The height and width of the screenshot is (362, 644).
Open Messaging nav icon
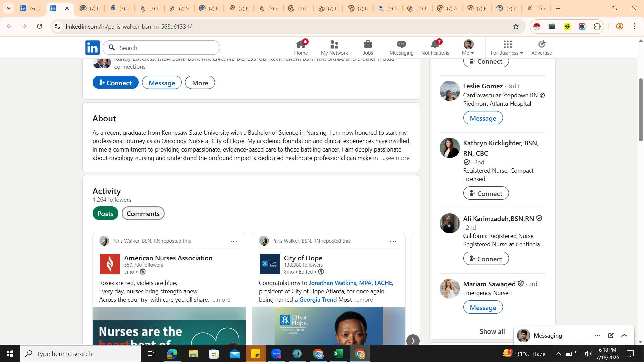(401, 47)
